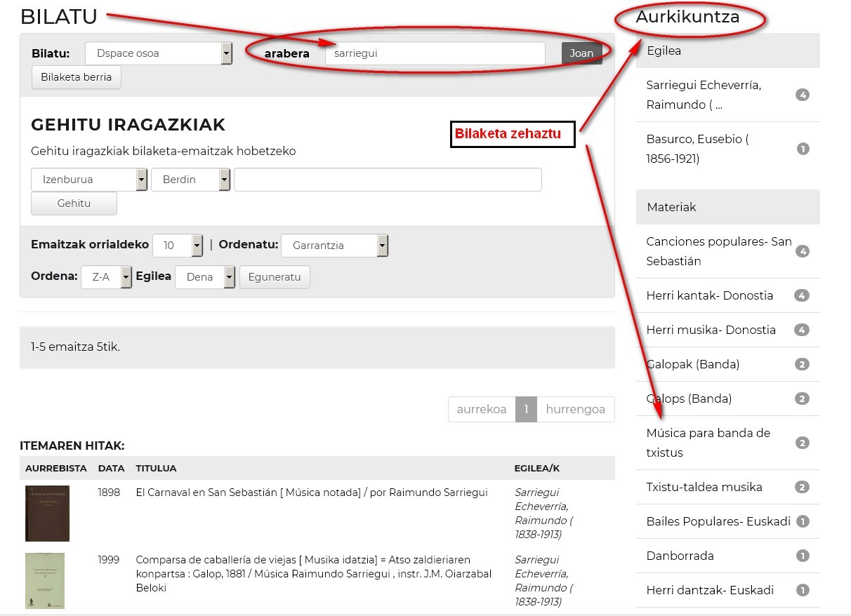Open the Garrantzia sort-by dropdown
Screen dimensions: 851x616
pyautogui.click(x=334, y=246)
